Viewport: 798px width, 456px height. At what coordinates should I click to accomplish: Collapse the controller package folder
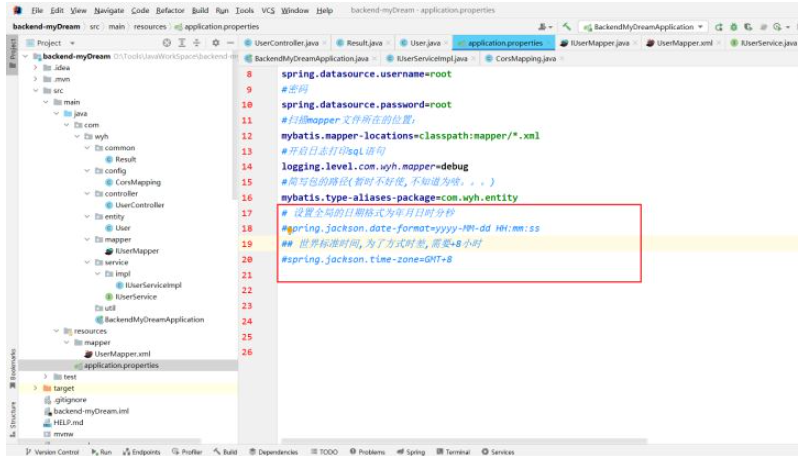click(x=86, y=193)
